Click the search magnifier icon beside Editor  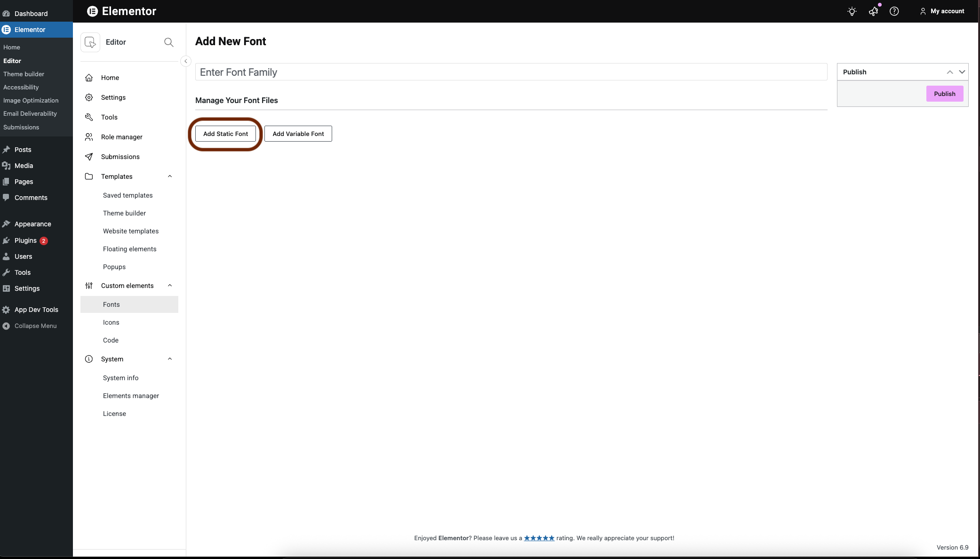(168, 42)
